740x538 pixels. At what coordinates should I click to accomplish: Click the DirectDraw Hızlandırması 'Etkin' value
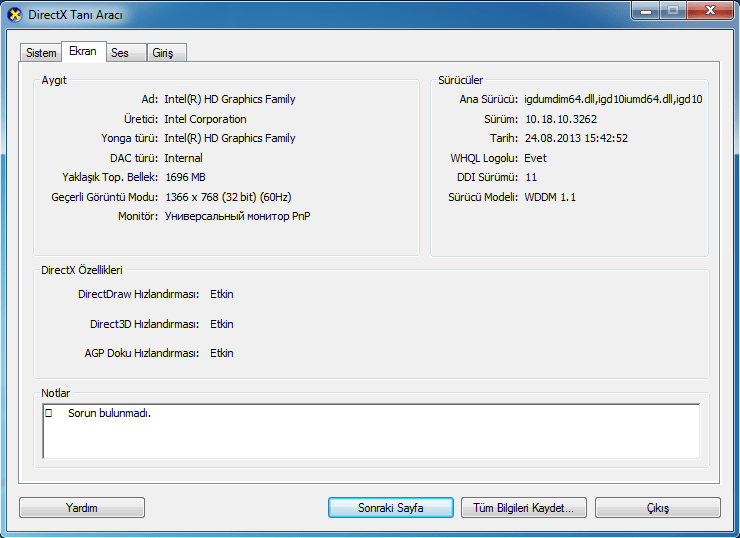tap(222, 294)
